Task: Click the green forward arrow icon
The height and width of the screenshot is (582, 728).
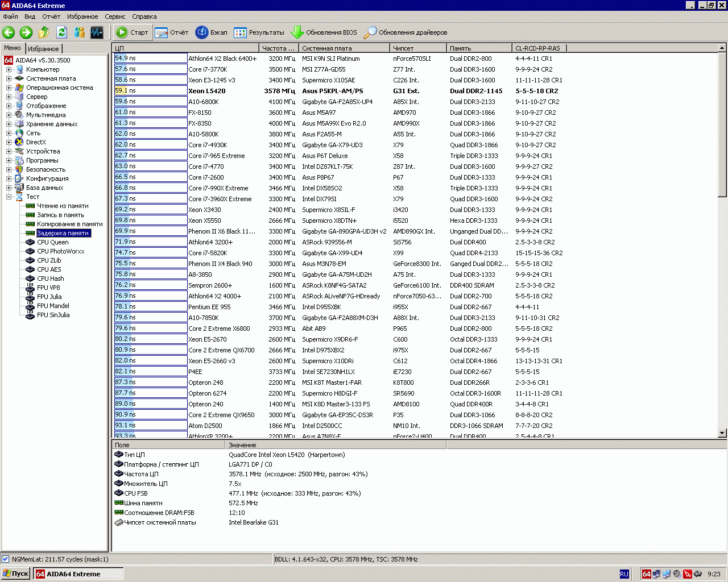Action: coord(26,32)
